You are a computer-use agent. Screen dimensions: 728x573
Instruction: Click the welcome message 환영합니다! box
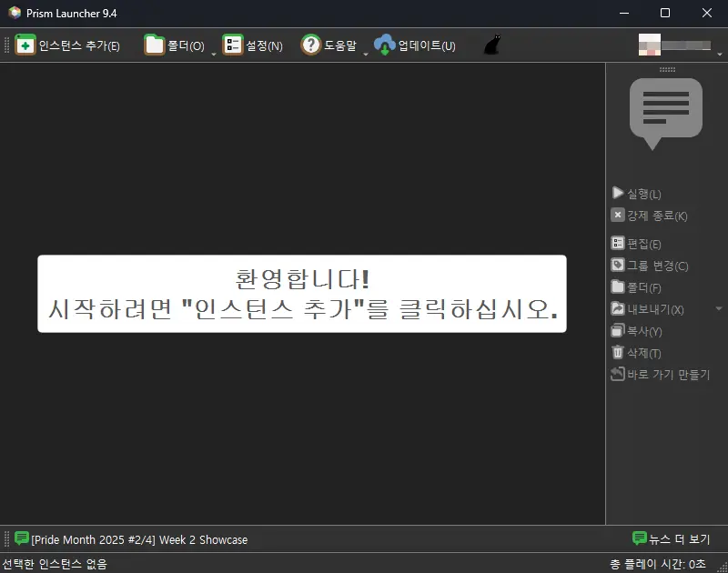click(x=302, y=294)
